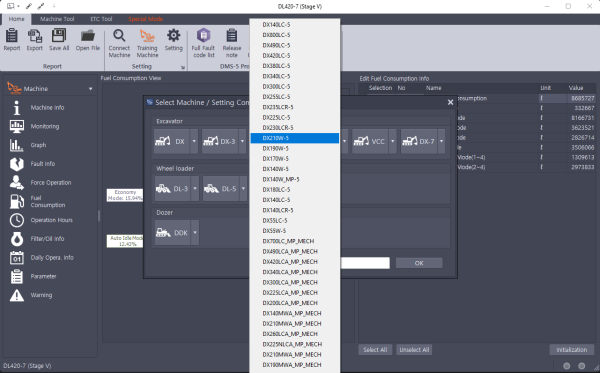Open the Full Fault code list
This screenshot has height=373, width=600.
[x=203, y=44]
